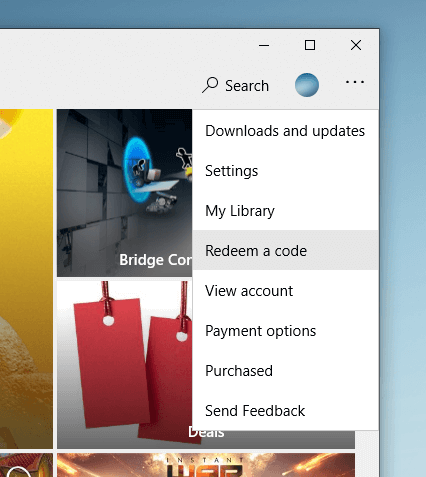Open the Purchased entry
The width and height of the screenshot is (426, 477).
coord(285,371)
